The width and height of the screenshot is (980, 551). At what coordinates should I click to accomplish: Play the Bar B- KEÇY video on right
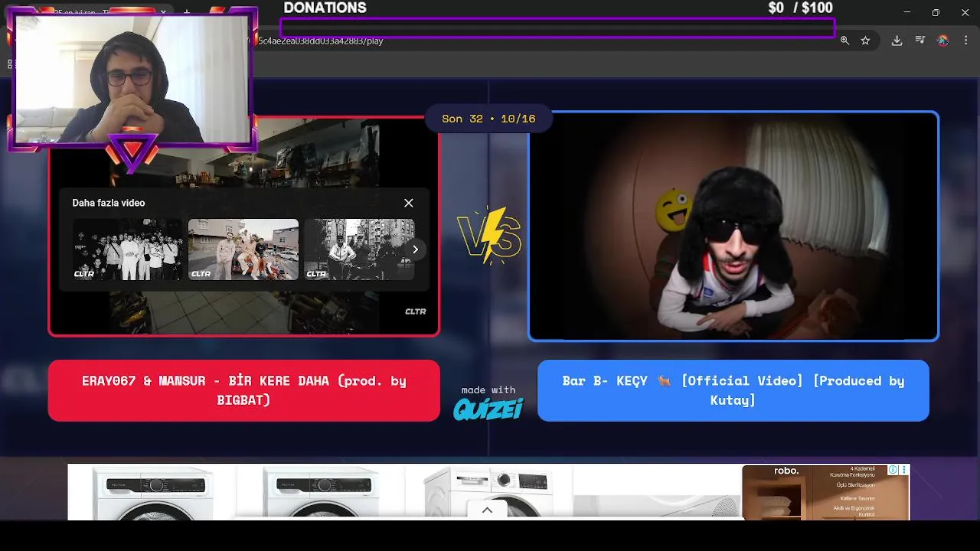(733, 226)
